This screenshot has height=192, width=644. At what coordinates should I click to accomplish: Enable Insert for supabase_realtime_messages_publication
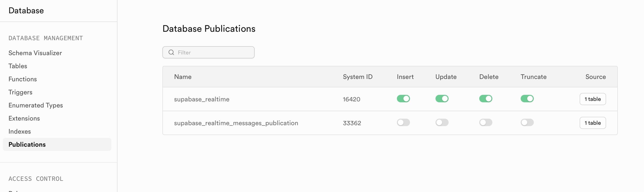click(403, 122)
